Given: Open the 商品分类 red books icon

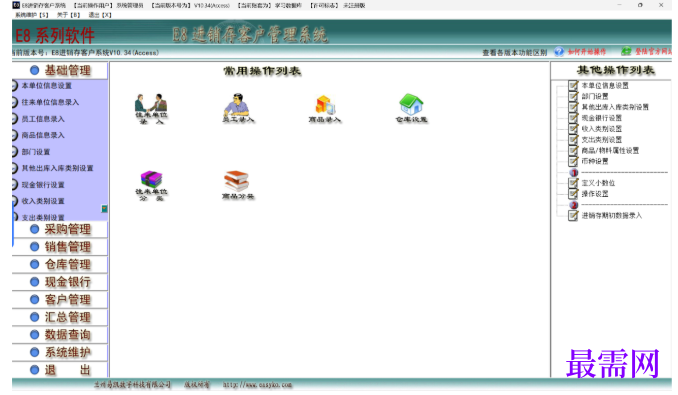Looking at the screenshot, I should point(237,185).
